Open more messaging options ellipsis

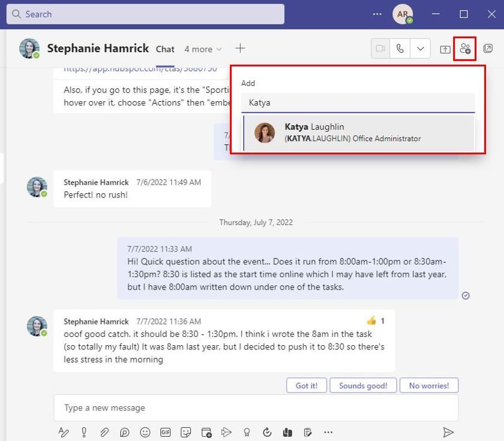(328, 432)
